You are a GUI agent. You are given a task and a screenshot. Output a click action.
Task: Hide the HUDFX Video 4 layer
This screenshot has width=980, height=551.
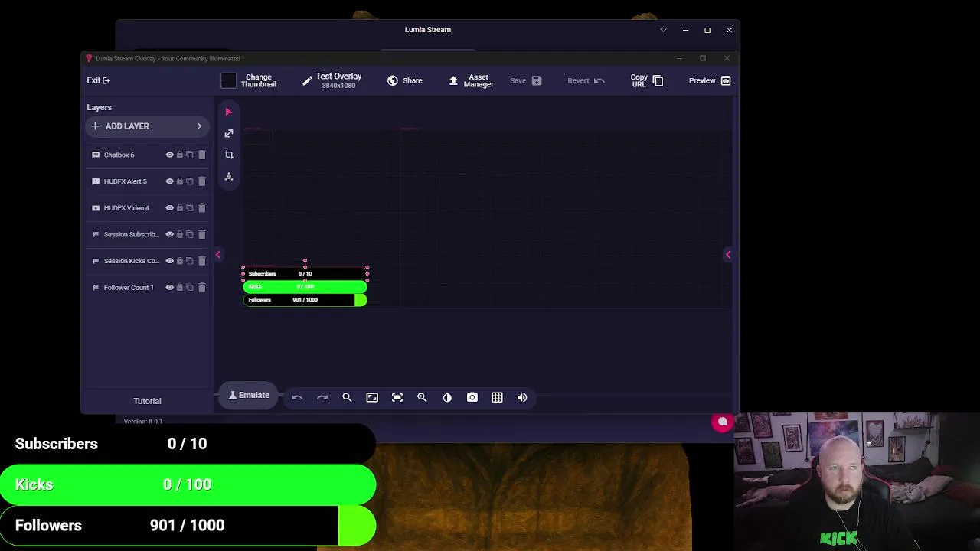click(169, 207)
